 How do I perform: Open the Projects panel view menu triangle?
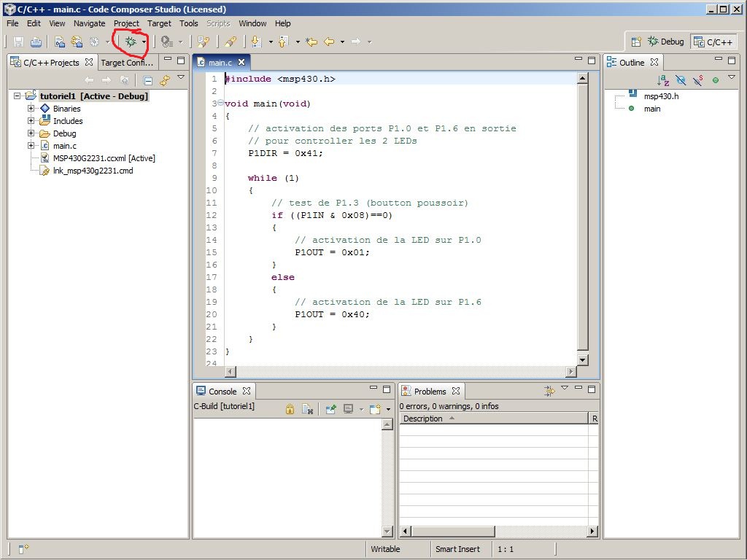181,77
